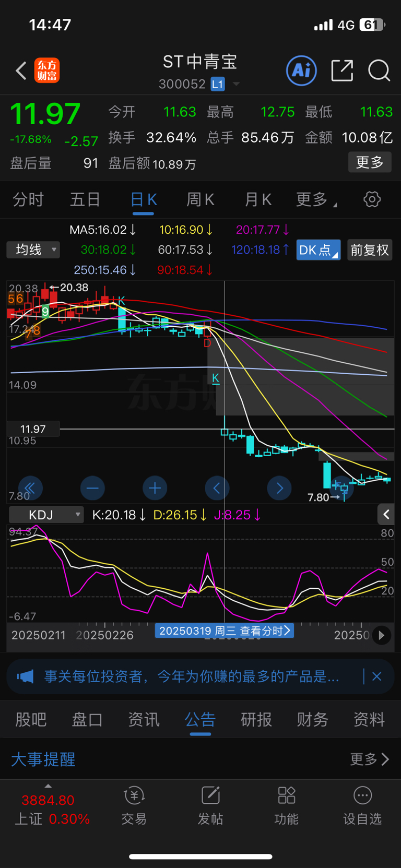This screenshot has height=868, width=401.
Task: Open 盘口 tab
Action: 87,720
